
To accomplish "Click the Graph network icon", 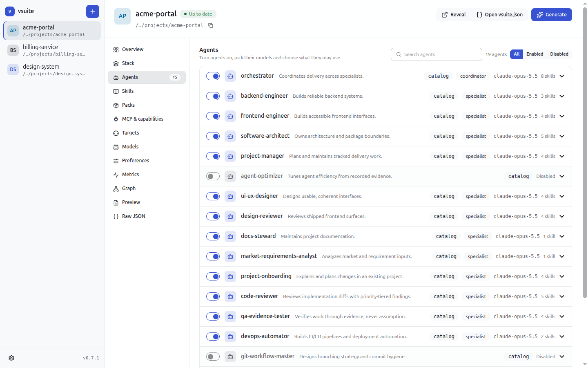I will pyautogui.click(x=116, y=188).
